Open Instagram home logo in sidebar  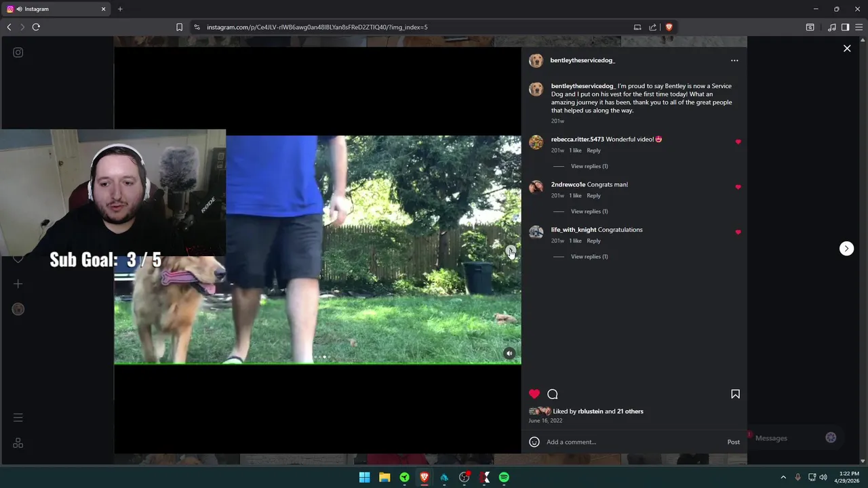(18, 52)
